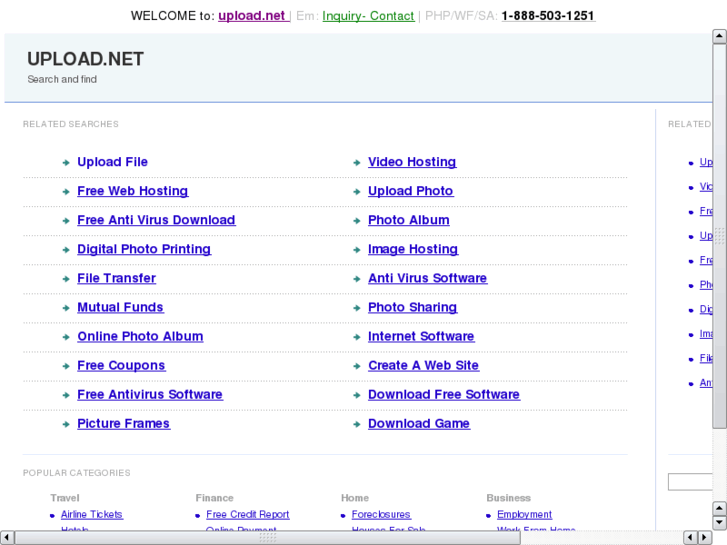This screenshot has height=545, width=727.
Task: Open Free Credit Report under Finance
Action: pos(248,514)
